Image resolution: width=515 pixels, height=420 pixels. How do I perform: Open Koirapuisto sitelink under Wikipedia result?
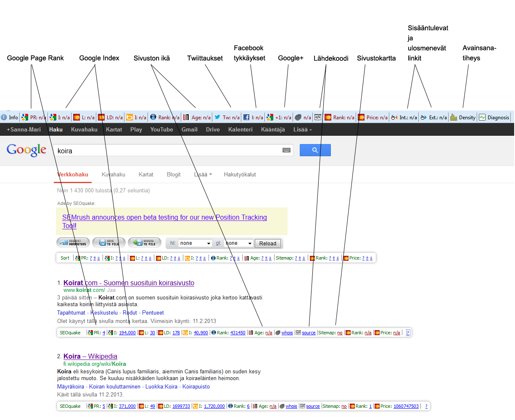click(196, 386)
